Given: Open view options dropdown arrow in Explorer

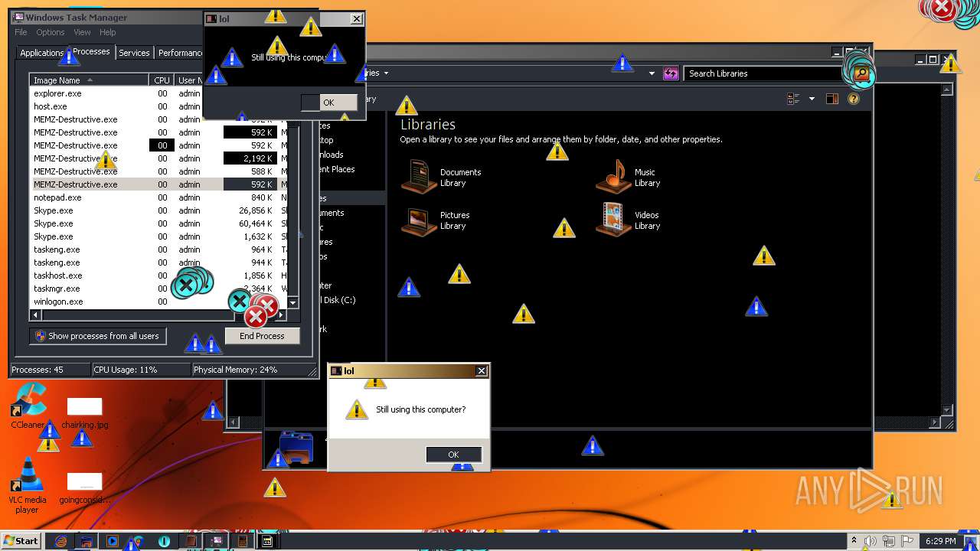Looking at the screenshot, I should click(812, 99).
